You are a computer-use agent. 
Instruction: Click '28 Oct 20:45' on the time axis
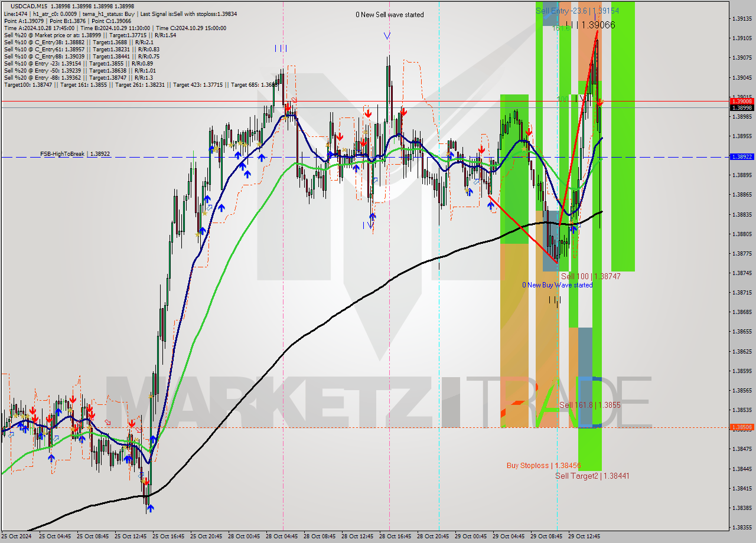click(434, 537)
